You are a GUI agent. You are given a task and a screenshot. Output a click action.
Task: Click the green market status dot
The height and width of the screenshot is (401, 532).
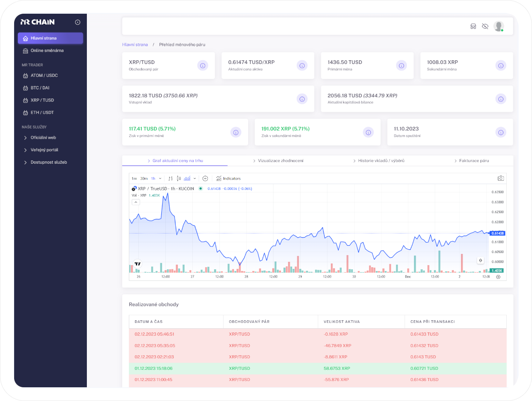[x=201, y=189]
